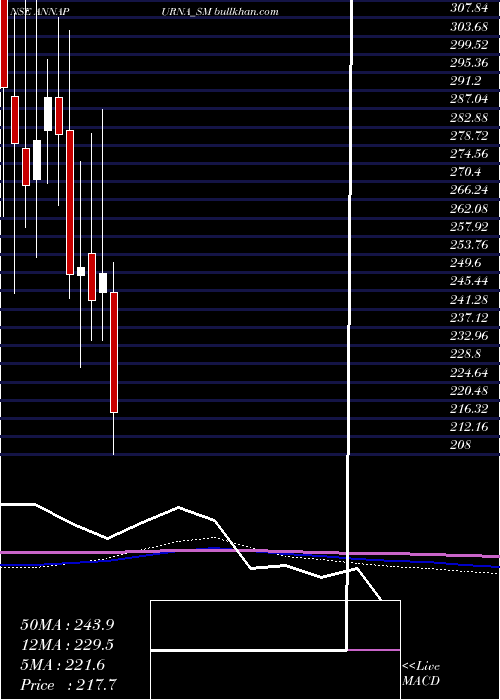500x700 pixels.
Task: Click the 253.76 price axis label
Action: 469,245
